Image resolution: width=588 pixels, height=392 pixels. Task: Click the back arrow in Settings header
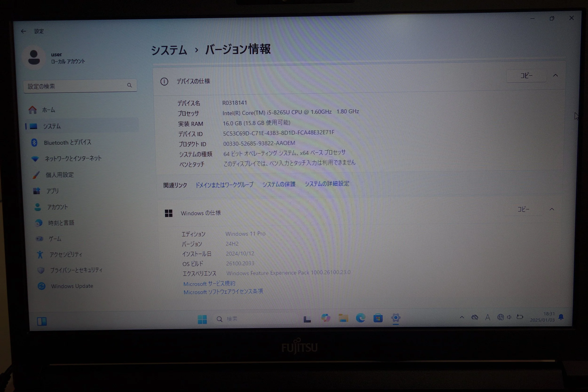pyautogui.click(x=24, y=31)
